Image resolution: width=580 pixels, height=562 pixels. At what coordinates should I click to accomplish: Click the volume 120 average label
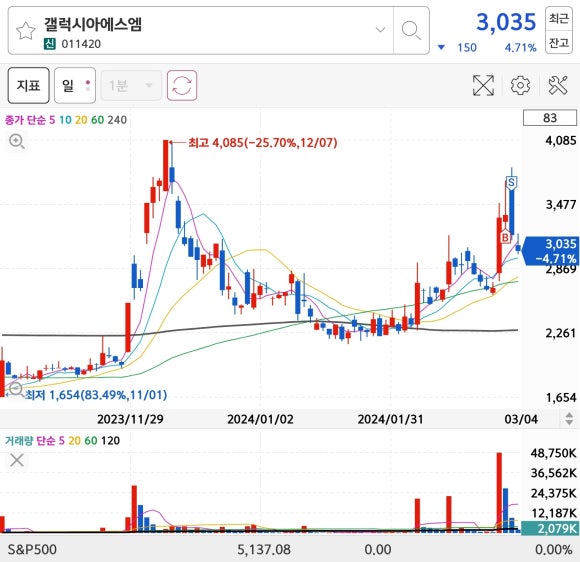coord(110,440)
